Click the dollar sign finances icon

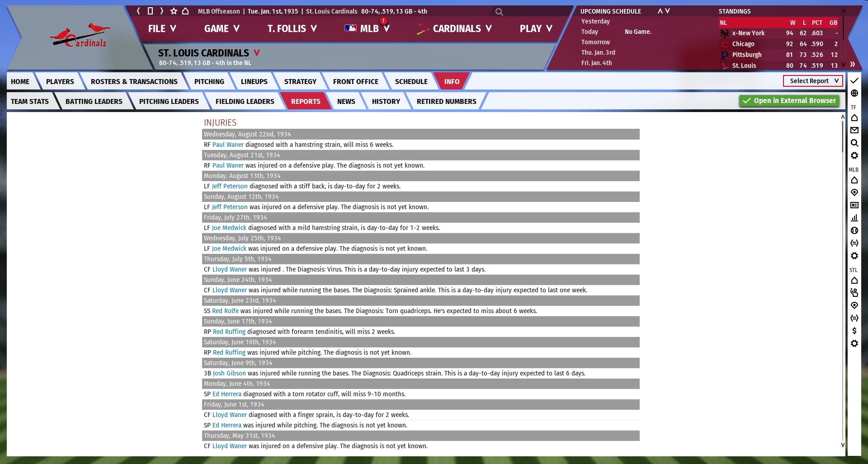point(854,331)
